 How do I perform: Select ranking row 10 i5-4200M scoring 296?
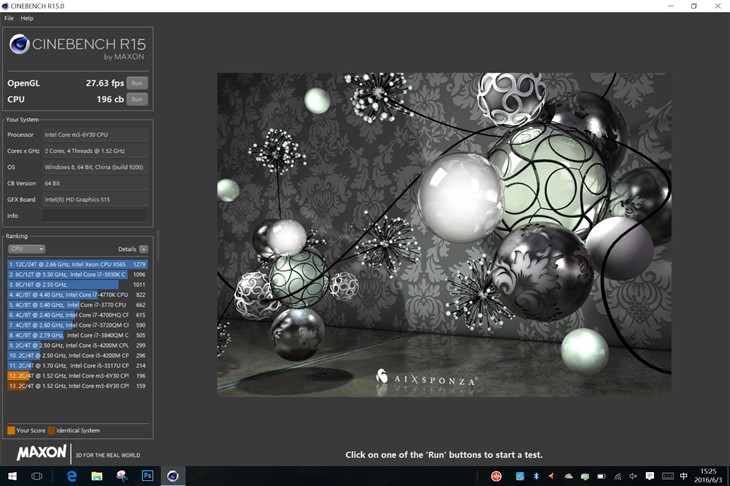[x=77, y=355]
